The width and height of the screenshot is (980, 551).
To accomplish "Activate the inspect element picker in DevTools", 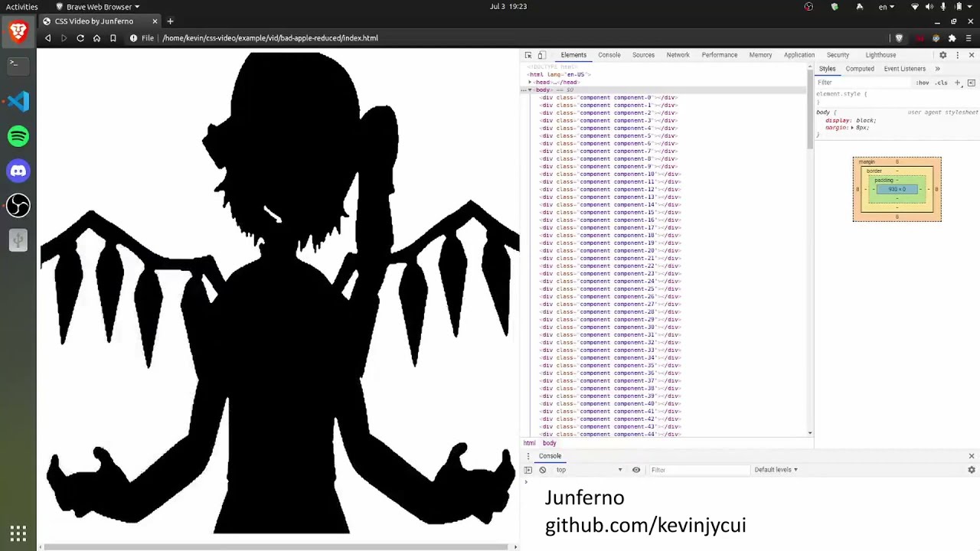I will pyautogui.click(x=528, y=55).
